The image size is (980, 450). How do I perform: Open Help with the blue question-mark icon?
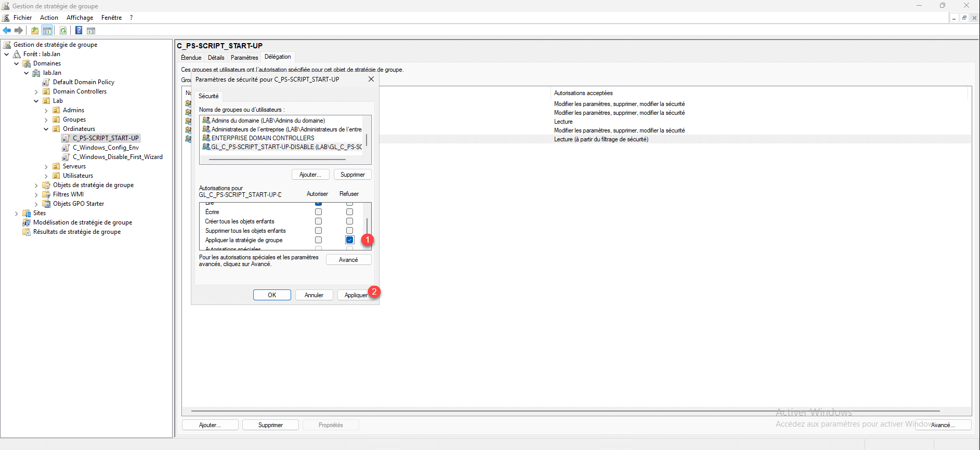tap(79, 30)
